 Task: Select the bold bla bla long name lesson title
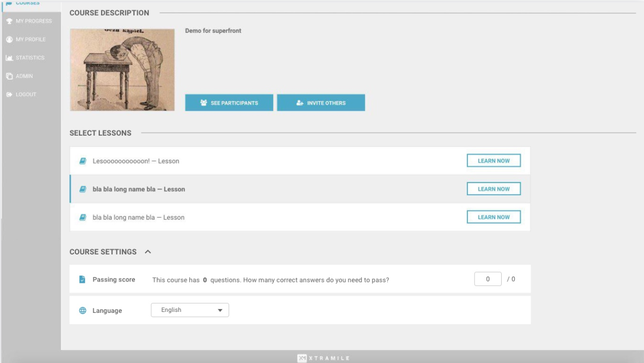tap(139, 189)
